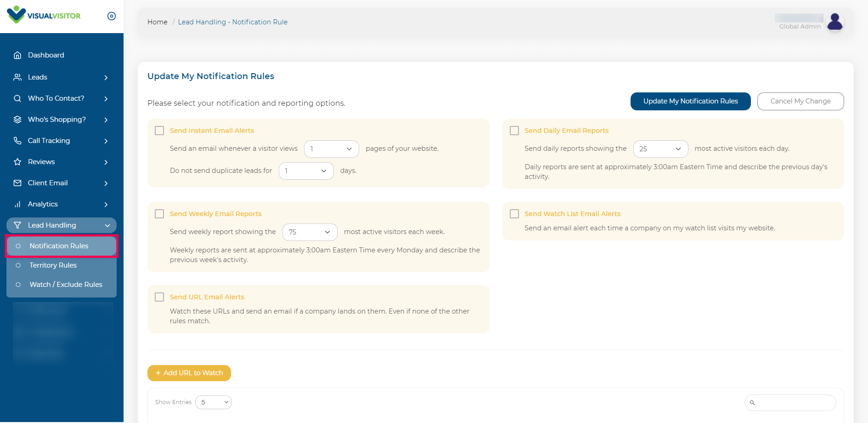868x423 pixels.
Task: Open the Show Entries dropdown
Action: (x=214, y=402)
